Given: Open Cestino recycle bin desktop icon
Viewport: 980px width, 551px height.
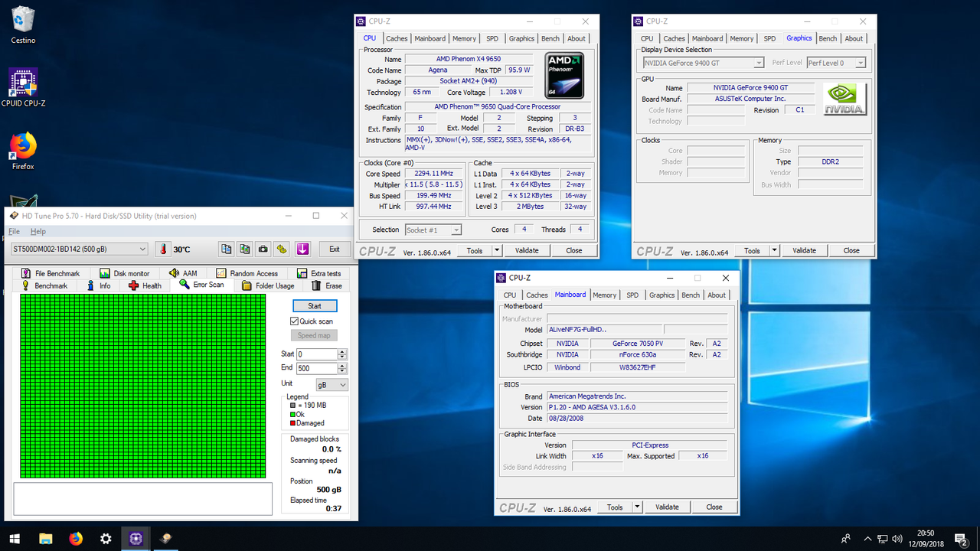Looking at the screenshot, I should click(23, 24).
